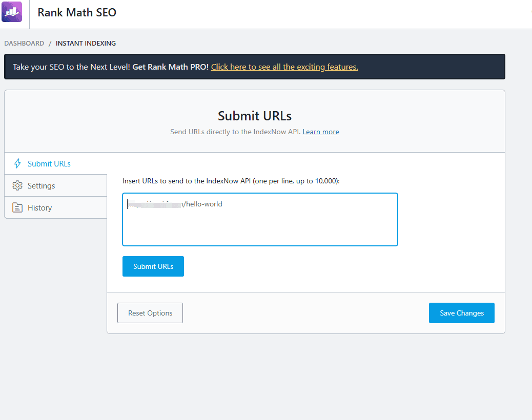This screenshot has width=532, height=420.
Task: Focus the URLs textarea with hello-world
Action: (260, 219)
